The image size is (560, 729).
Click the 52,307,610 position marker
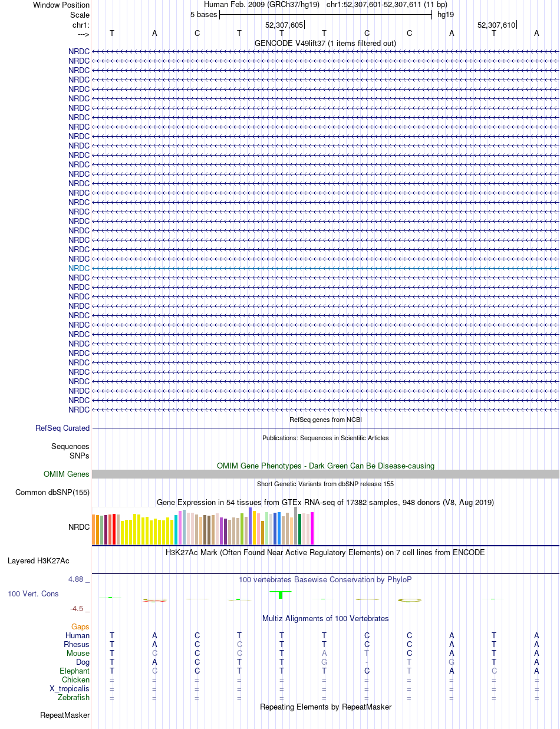point(496,25)
